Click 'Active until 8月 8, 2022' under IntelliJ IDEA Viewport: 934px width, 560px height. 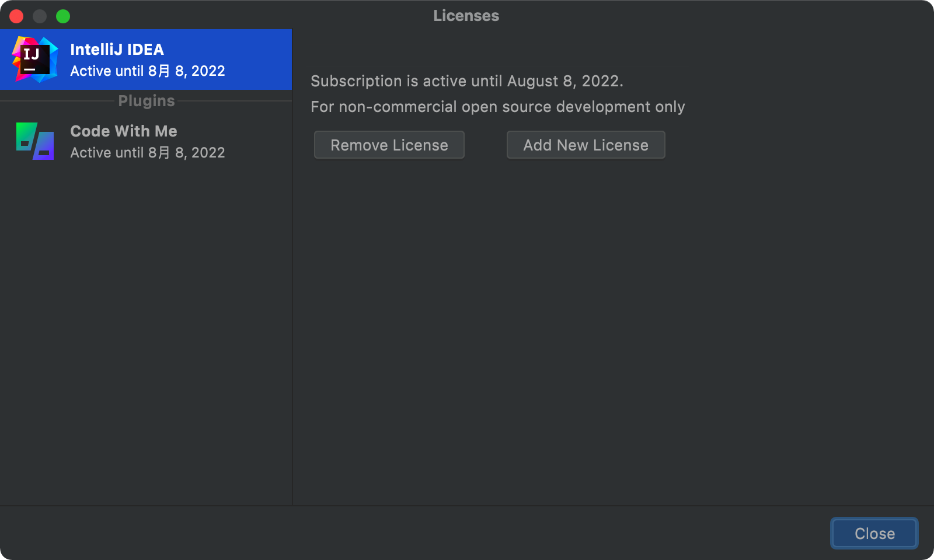[148, 71]
